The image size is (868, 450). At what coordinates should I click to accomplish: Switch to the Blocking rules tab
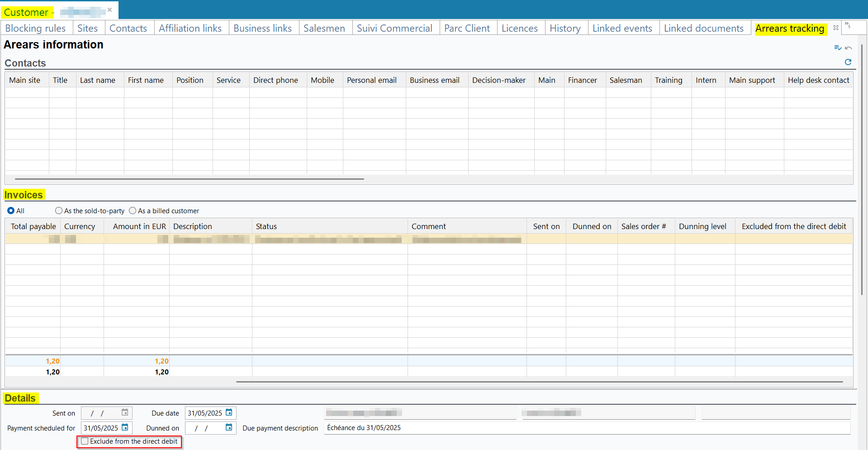[35, 28]
